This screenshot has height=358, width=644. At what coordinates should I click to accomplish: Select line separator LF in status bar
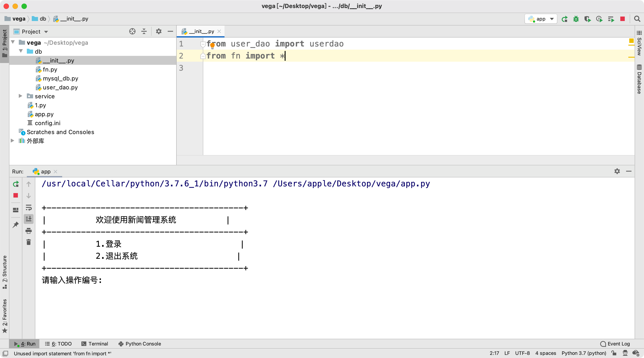coord(507,353)
